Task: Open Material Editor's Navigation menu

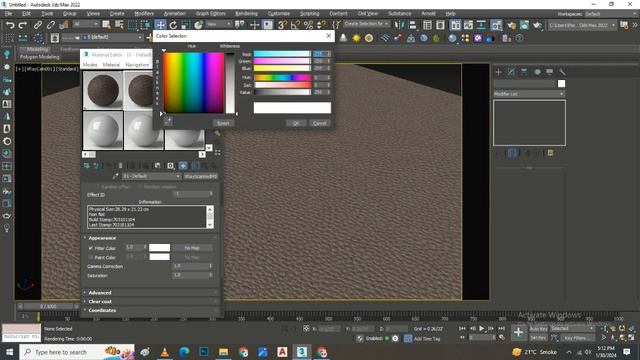Action: [137, 65]
